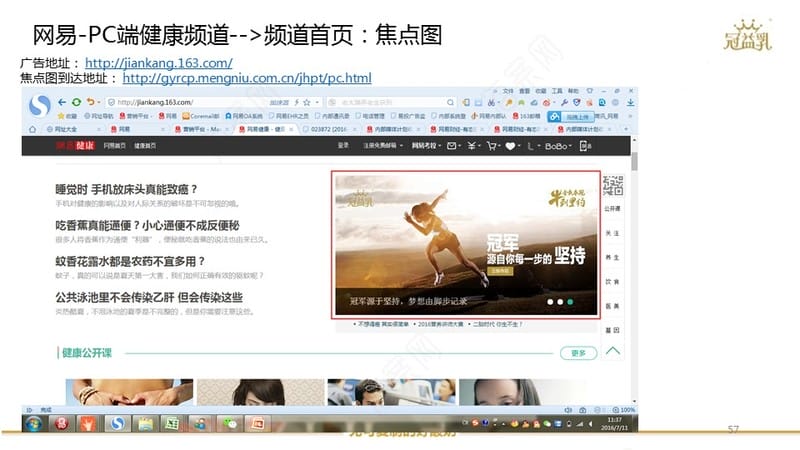
Task: Open the dropdown beside the bookmark star
Action: (x=317, y=102)
